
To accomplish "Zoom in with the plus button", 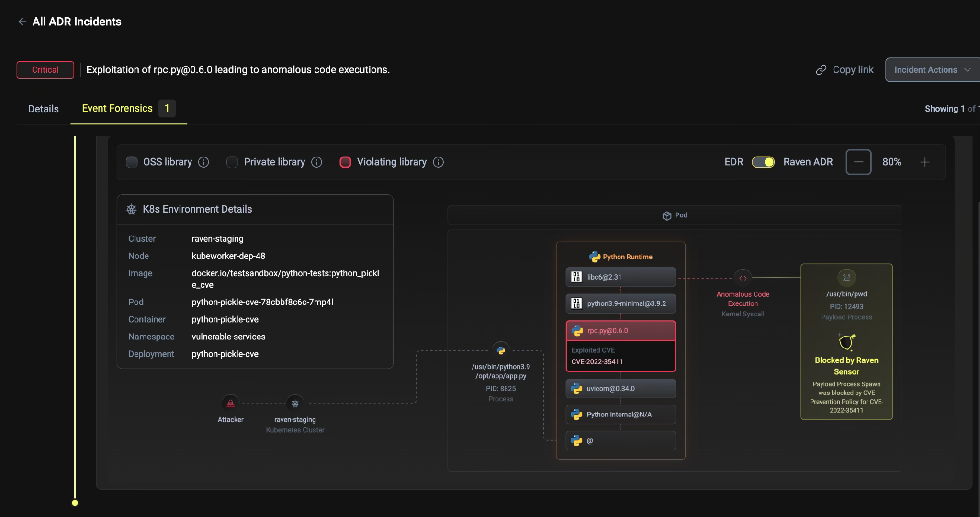I will tap(925, 162).
